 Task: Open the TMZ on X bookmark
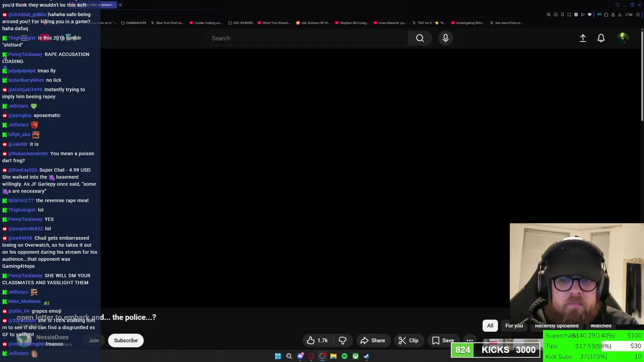pos(429,23)
